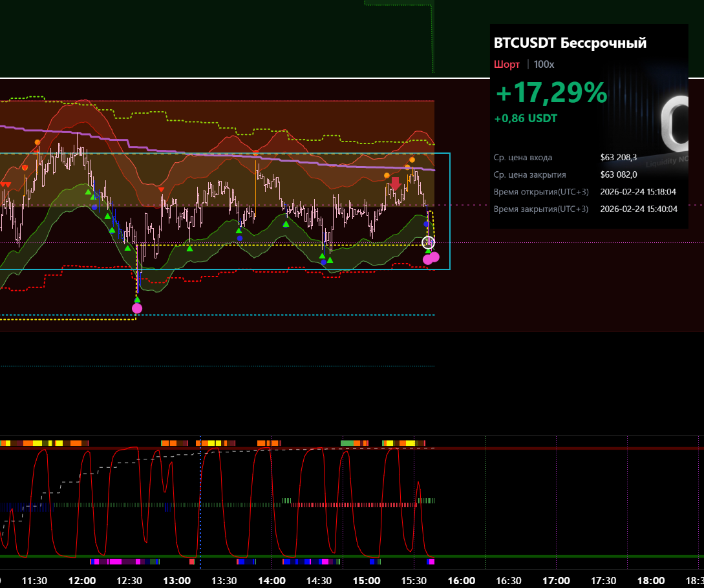Click the pink circle below the 12:30 low
This screenshot has width=704, height=588.
coord(136,309)
